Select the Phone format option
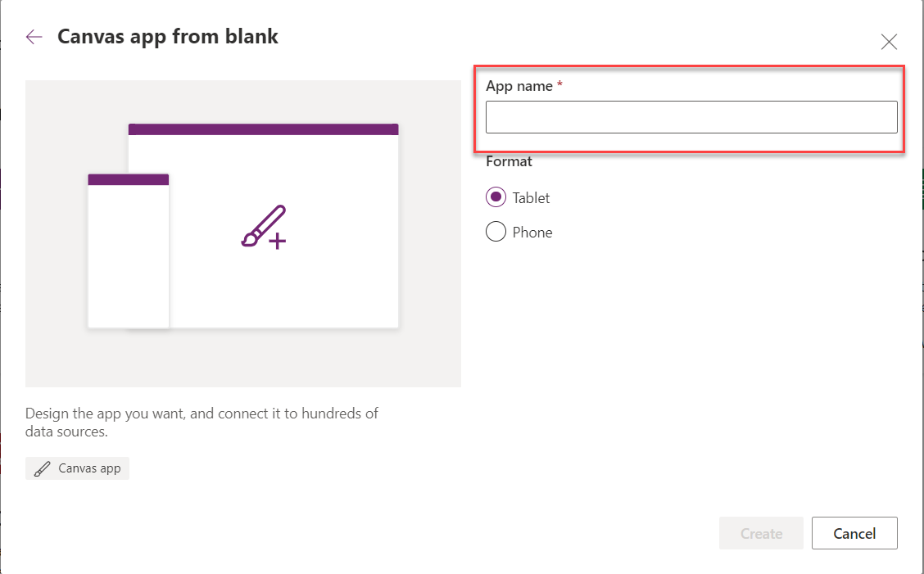Viewport: 924px width, 574px height. coord(496,232)
